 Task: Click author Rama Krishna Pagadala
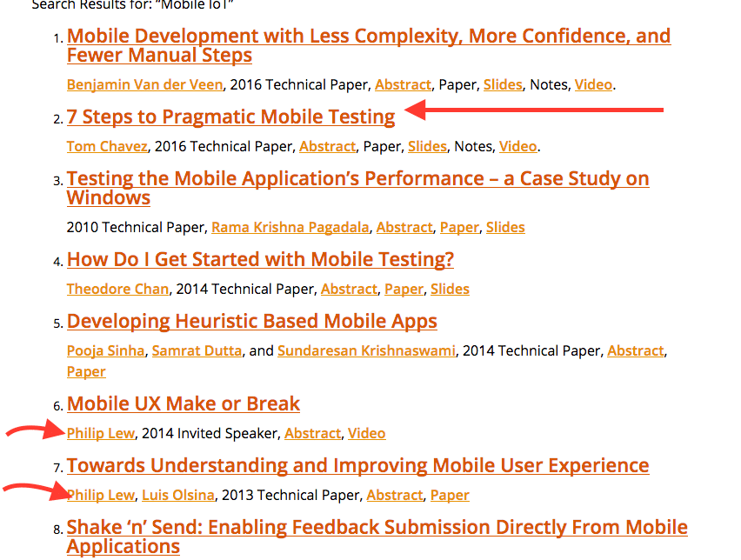tap(290, 227)
